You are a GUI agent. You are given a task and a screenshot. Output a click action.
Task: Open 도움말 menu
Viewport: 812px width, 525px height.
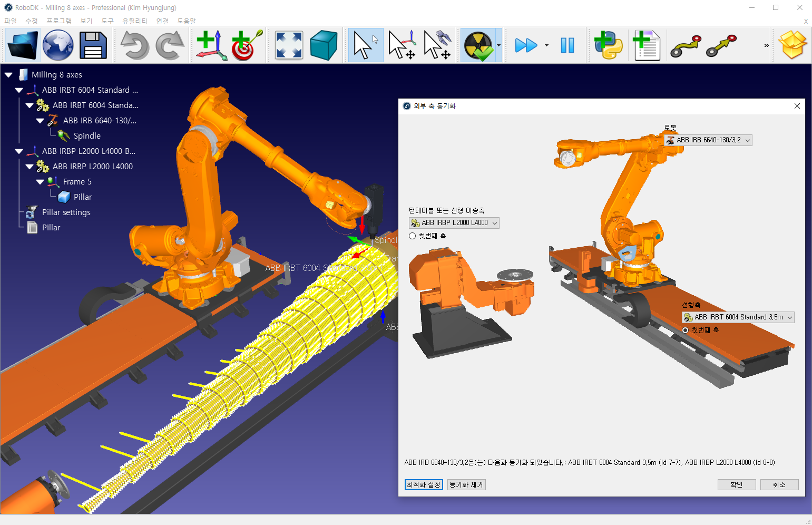tap(187, 21)
